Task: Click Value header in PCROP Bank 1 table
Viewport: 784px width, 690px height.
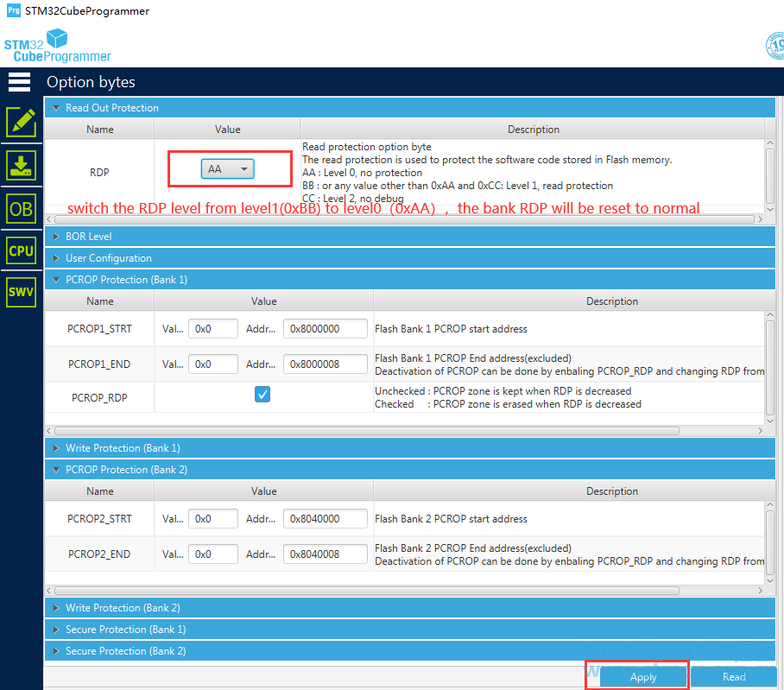Action: click(263, 301)
